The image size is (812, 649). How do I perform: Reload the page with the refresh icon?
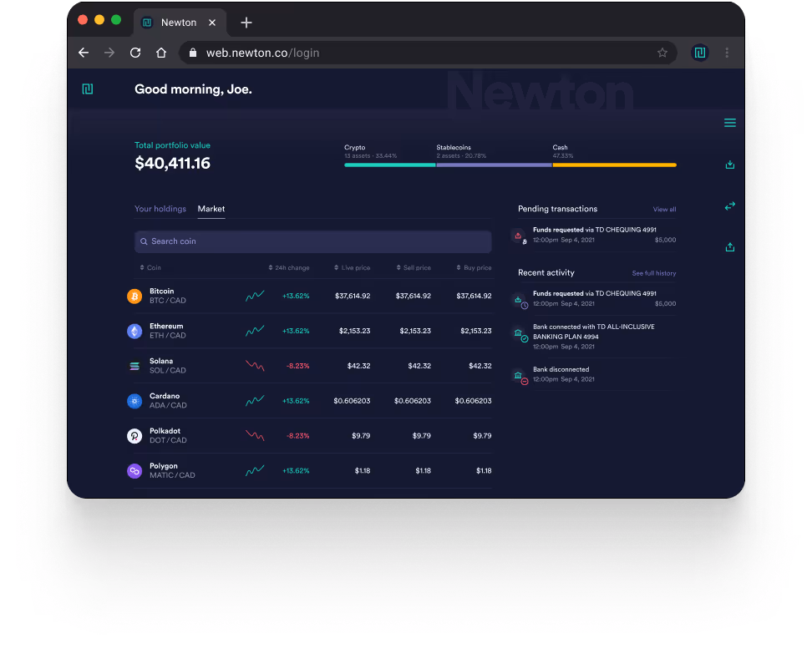[x=135, y=53]
